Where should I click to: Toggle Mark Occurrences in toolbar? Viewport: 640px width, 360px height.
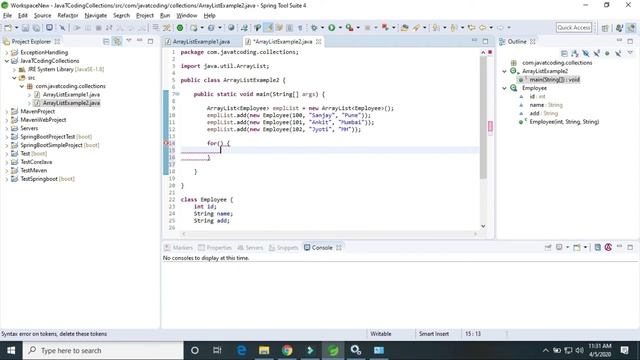pos(268,28)
